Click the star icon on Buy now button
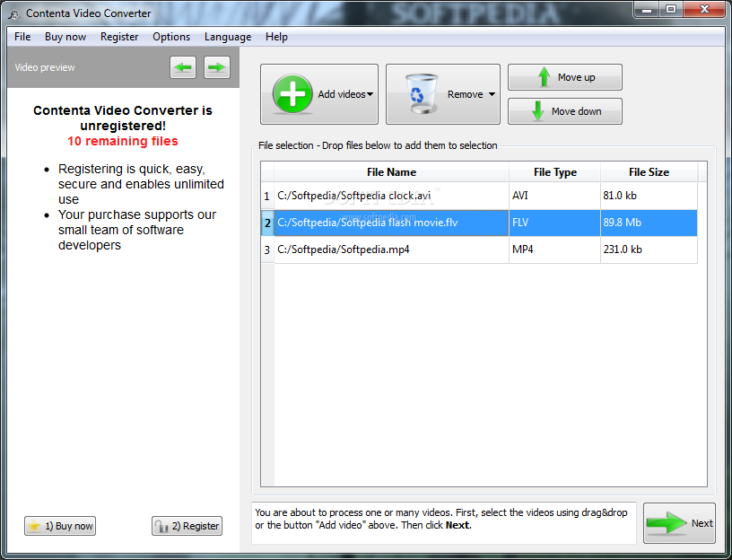 (34, 527)
